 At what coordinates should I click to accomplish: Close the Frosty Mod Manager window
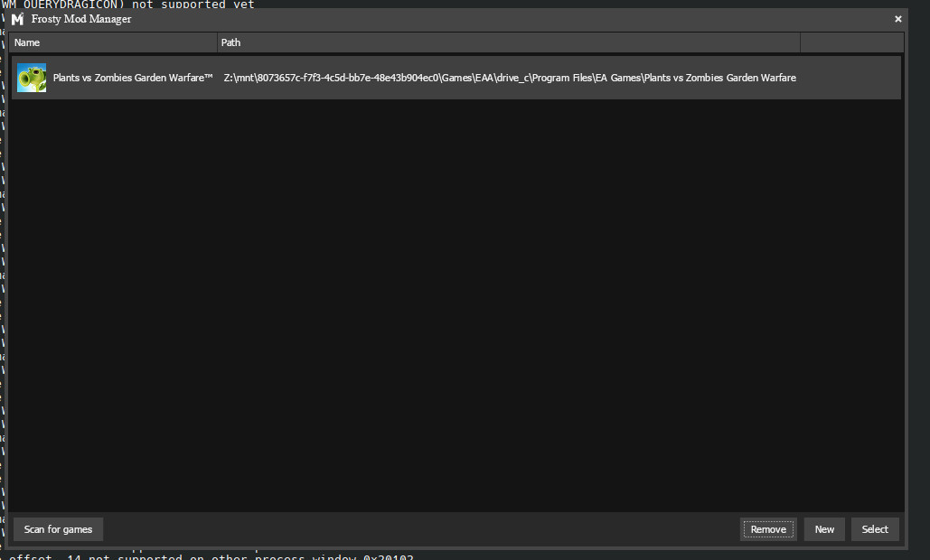(897, 19)
